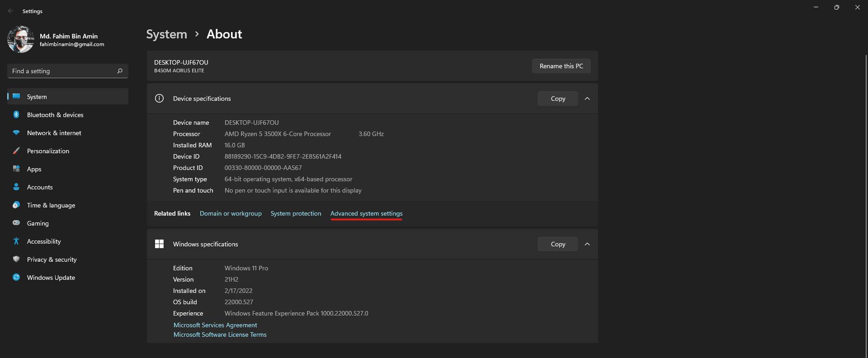Click the Pen and touch value text
Viewport: 868px width, 358px height.
[x=293, y=190]
